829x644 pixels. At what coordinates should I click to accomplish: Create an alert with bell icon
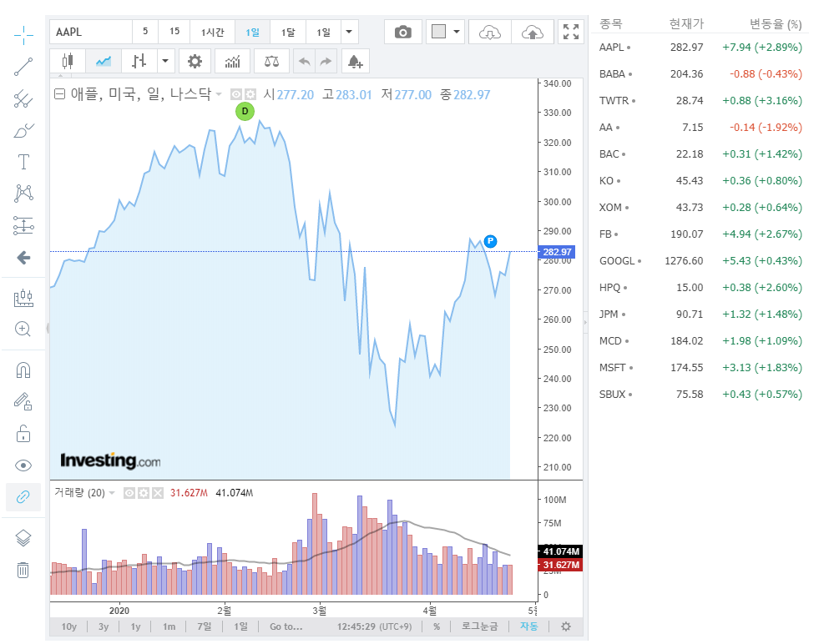click(356, 61)
